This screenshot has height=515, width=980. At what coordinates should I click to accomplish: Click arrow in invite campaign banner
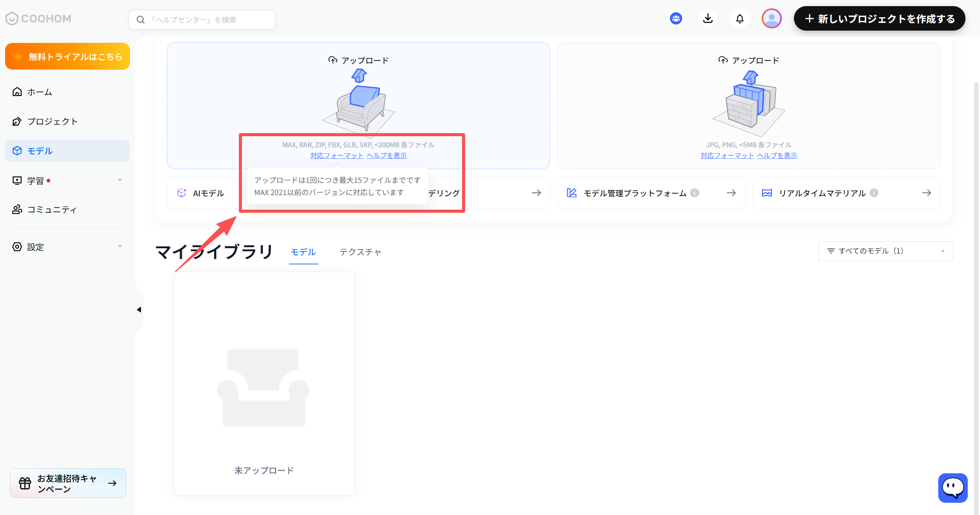(112, 483)
